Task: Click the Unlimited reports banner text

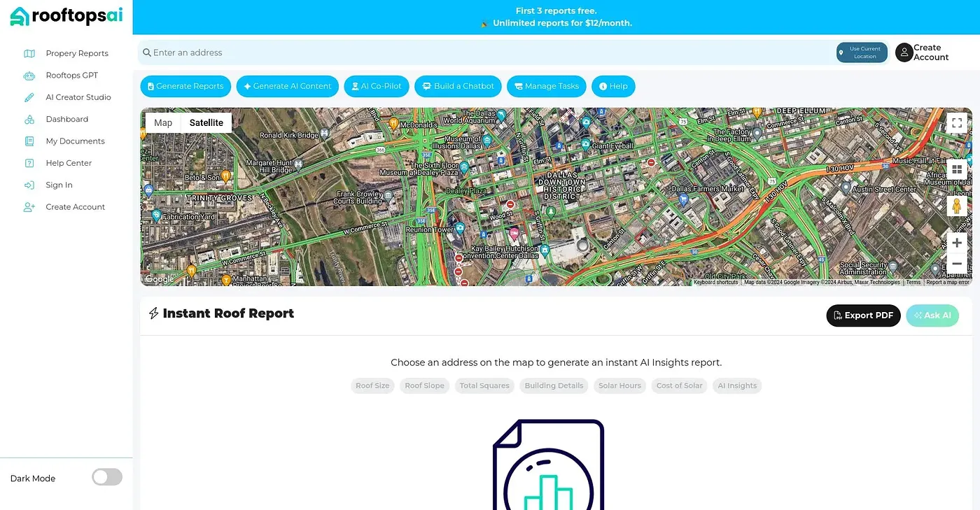Action: (562, 23)
